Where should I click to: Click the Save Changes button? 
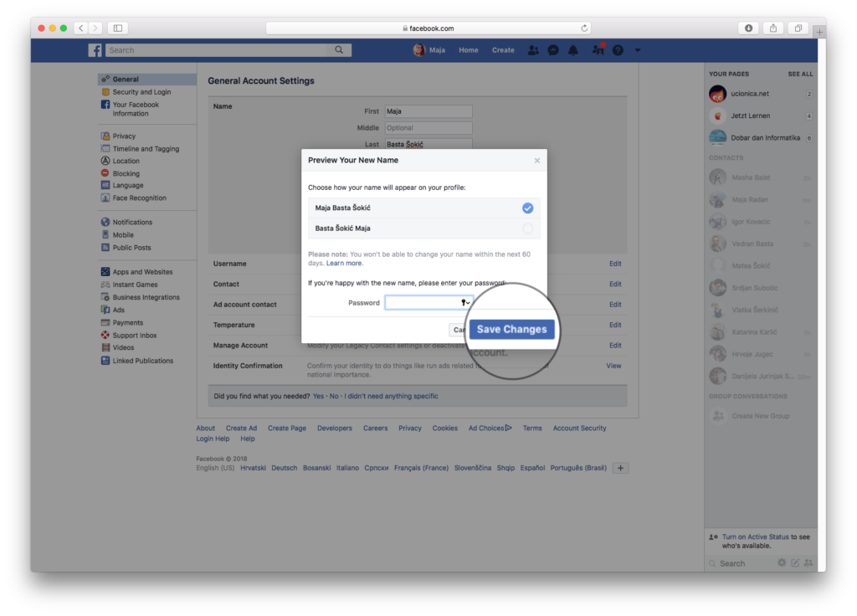(511, 329)
